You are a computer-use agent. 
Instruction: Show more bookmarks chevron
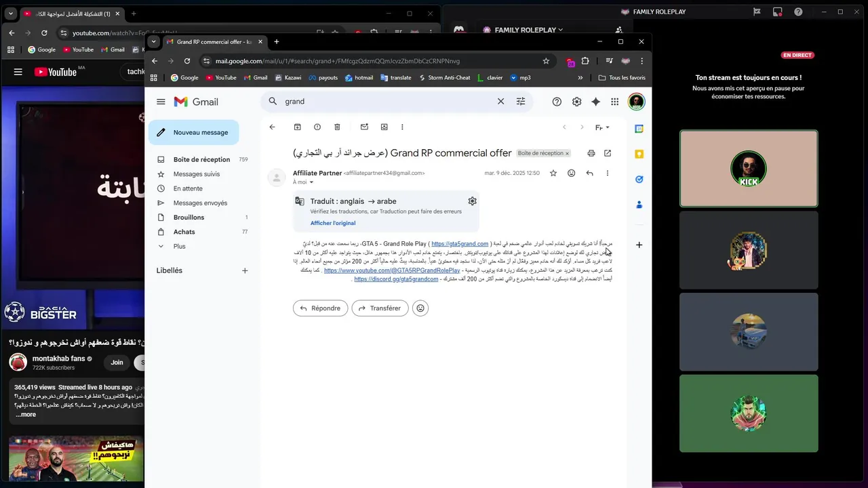[580, 78]
